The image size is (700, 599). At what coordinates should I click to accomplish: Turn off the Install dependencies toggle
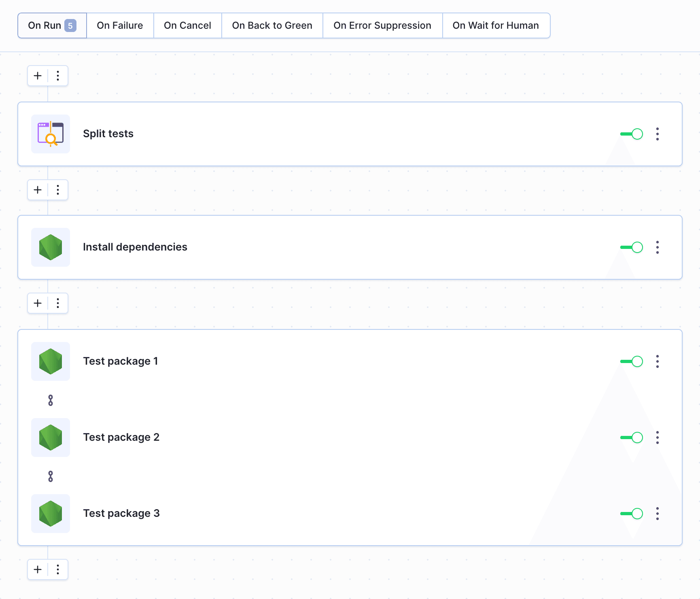631,247
